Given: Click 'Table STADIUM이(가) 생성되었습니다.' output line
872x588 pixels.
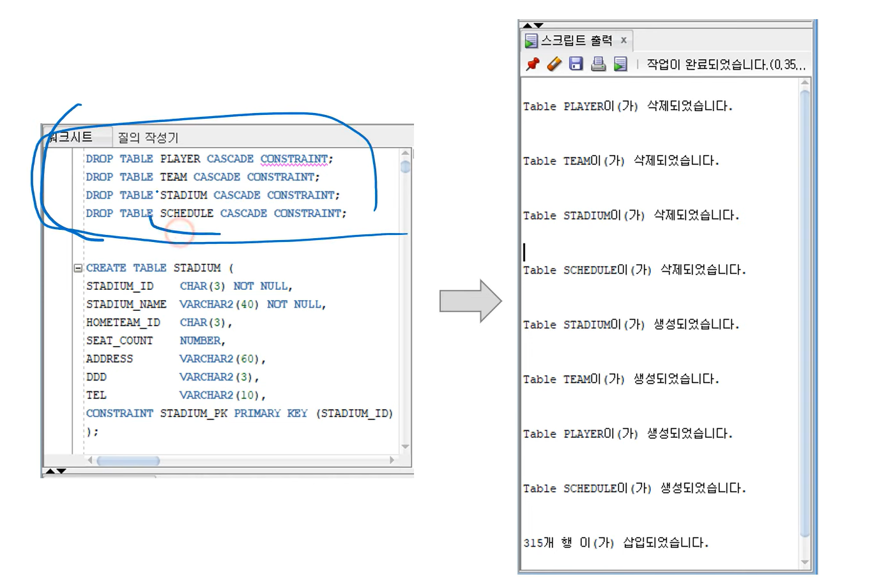Looking at the screenshot, I should click(631, 324).
